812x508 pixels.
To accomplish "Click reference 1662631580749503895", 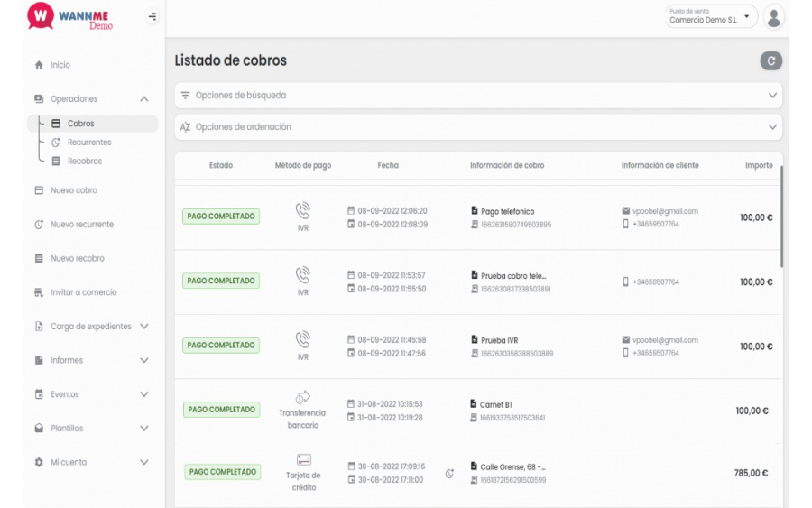I will coord(516,225).
